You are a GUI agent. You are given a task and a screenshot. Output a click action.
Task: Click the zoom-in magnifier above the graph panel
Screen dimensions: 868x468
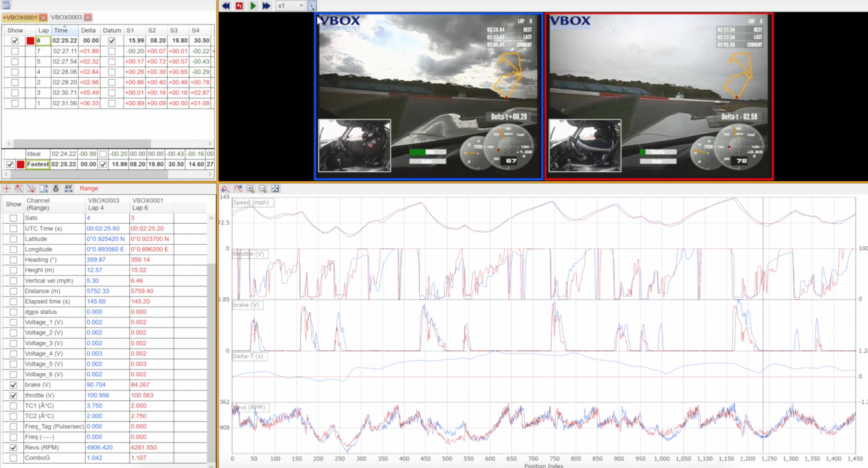[x=250, y=188]
